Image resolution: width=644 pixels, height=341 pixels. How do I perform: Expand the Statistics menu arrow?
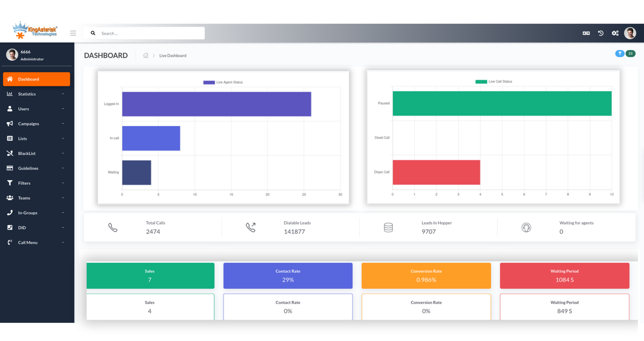pos(63,94)
